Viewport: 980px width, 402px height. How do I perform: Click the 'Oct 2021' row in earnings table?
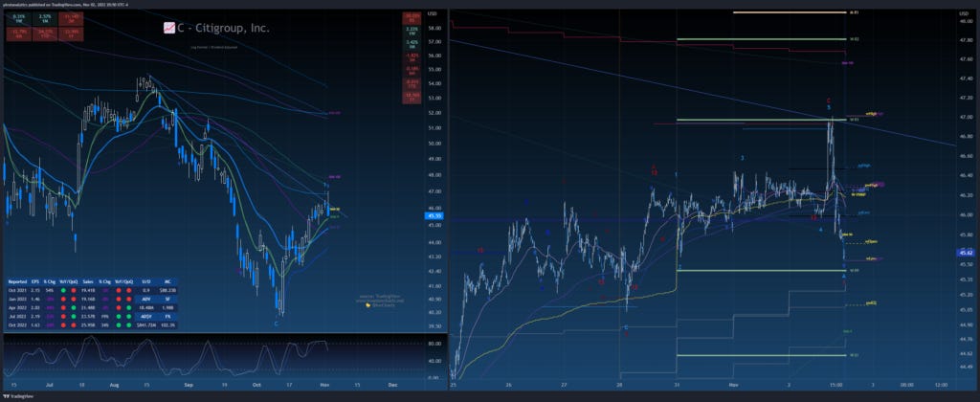pyautogui.click(x=92, y=291)
